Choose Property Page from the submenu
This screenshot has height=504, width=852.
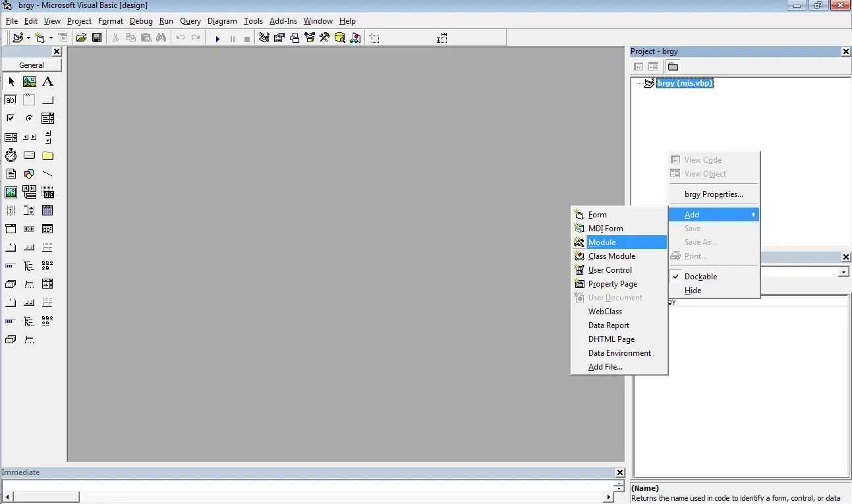point(619,284)
